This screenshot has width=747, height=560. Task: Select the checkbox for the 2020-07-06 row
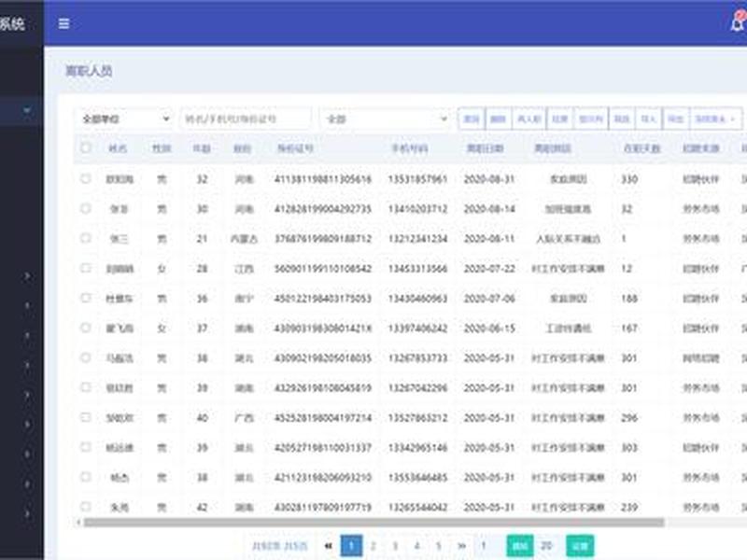click(x=86, y=298)
